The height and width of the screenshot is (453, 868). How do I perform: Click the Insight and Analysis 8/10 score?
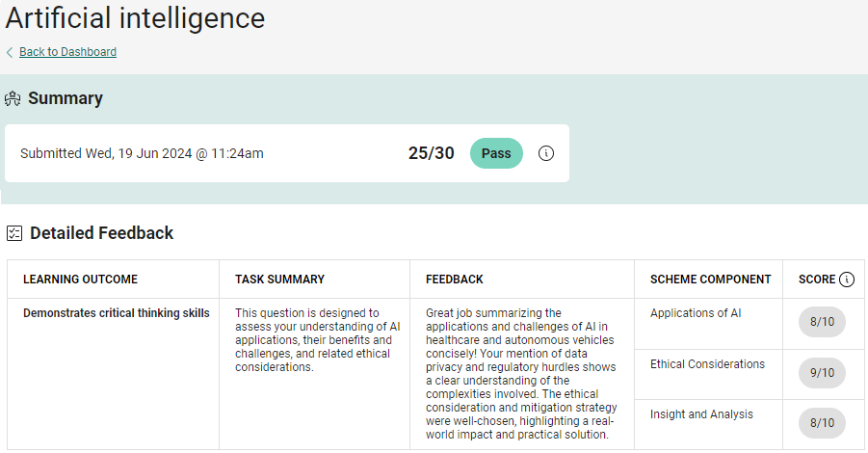pos(822,422)
